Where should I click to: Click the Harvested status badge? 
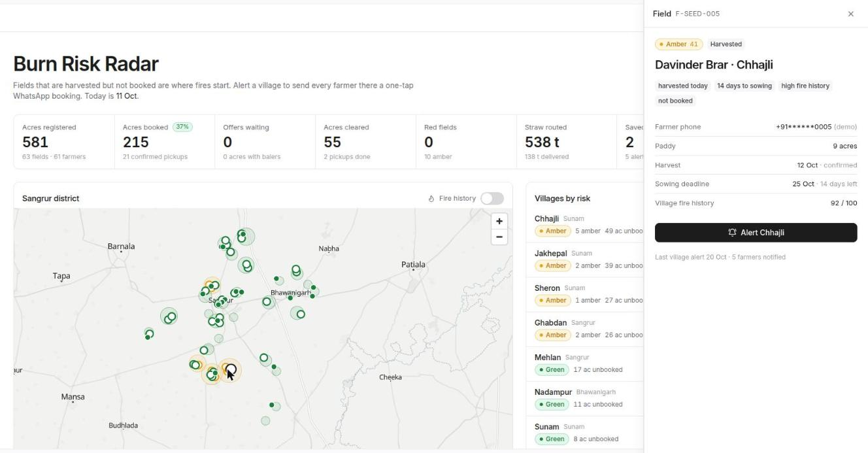tap(726, 44)
